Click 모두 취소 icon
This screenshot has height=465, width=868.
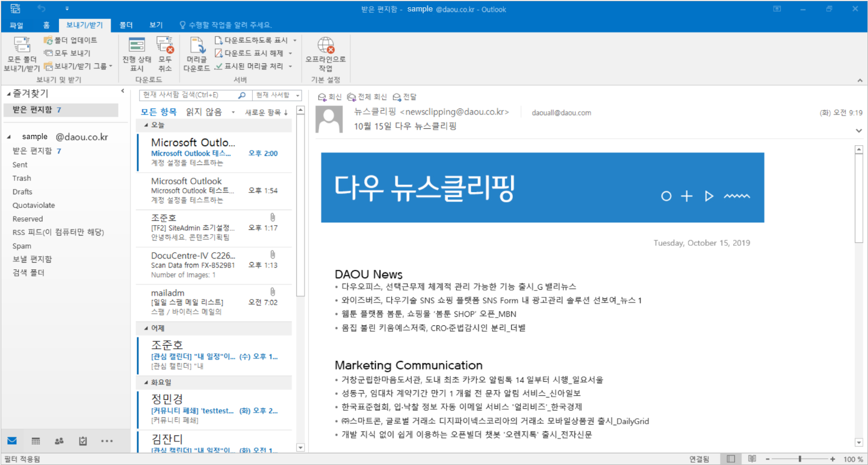pos(165,45)
